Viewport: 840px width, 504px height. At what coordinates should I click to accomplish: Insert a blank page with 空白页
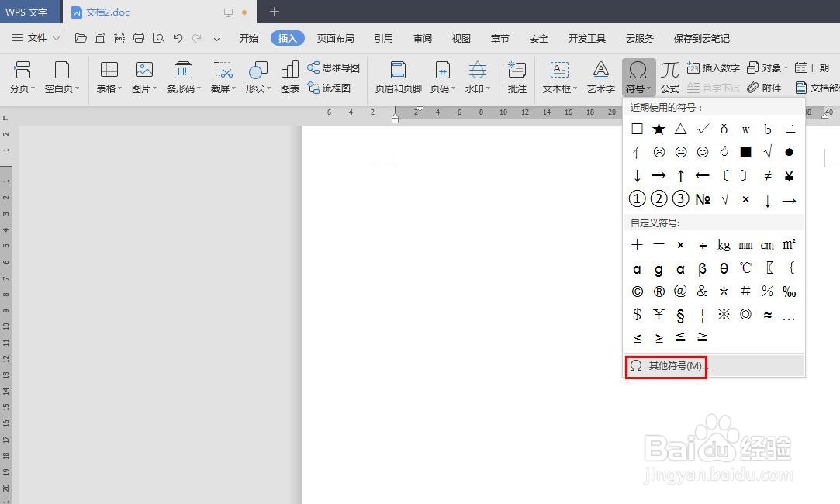tap(62, 78)
